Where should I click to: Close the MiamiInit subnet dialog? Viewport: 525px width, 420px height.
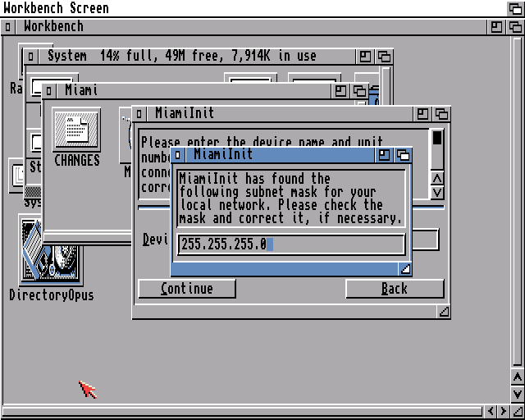(x=178, y=155)
